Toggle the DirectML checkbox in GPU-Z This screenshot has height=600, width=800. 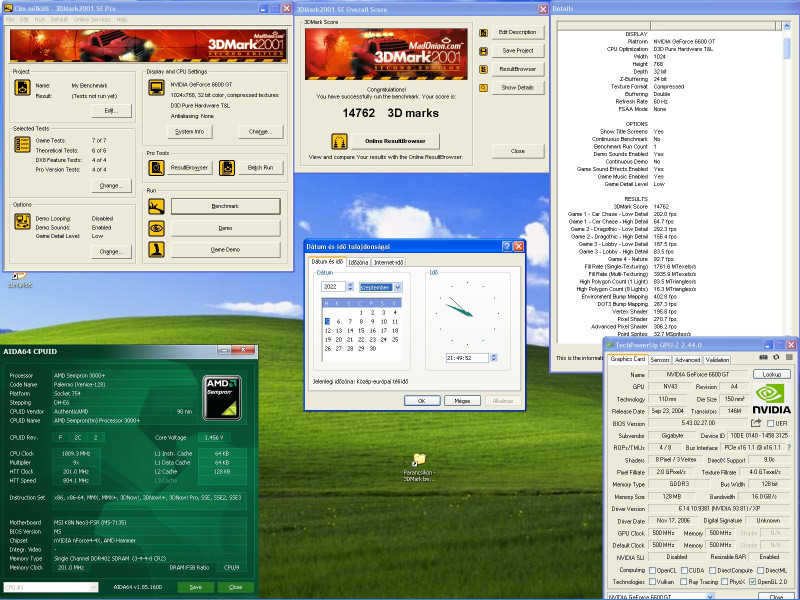(x=761, y=570)
